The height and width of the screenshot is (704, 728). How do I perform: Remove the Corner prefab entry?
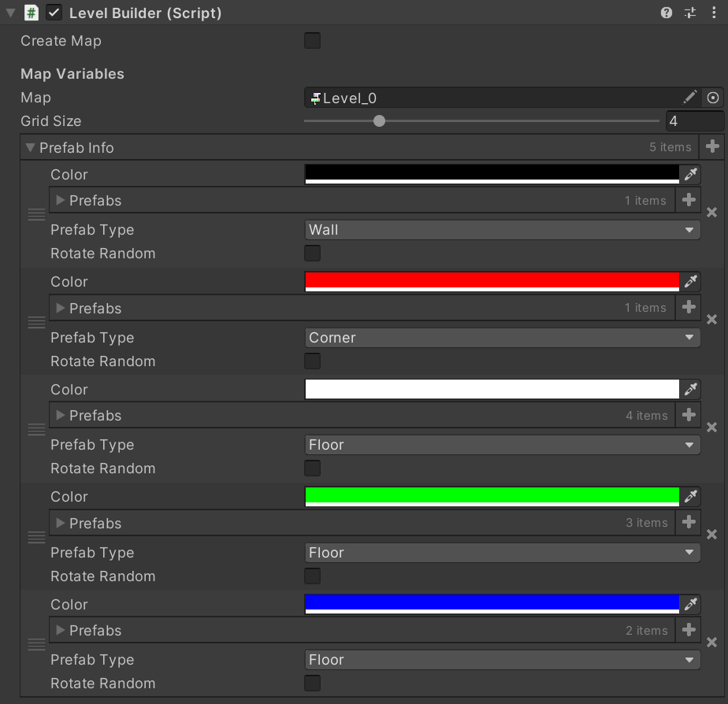coord(711,320)
